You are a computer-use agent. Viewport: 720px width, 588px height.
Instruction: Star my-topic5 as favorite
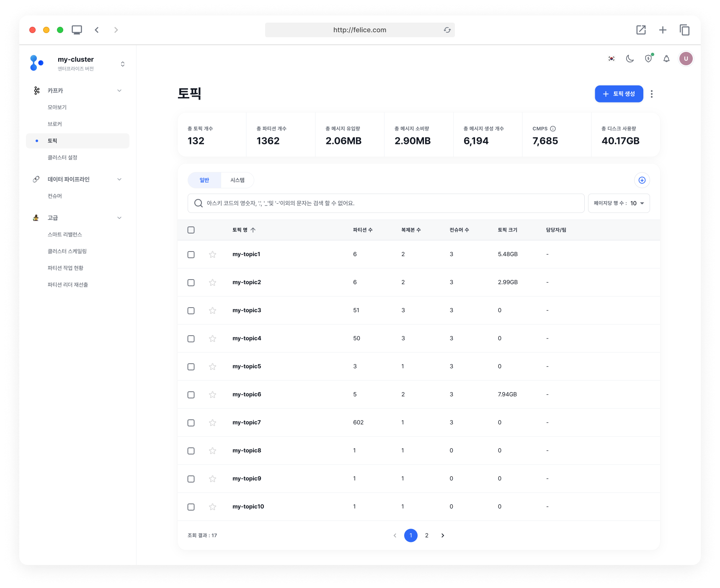(212, 367)
